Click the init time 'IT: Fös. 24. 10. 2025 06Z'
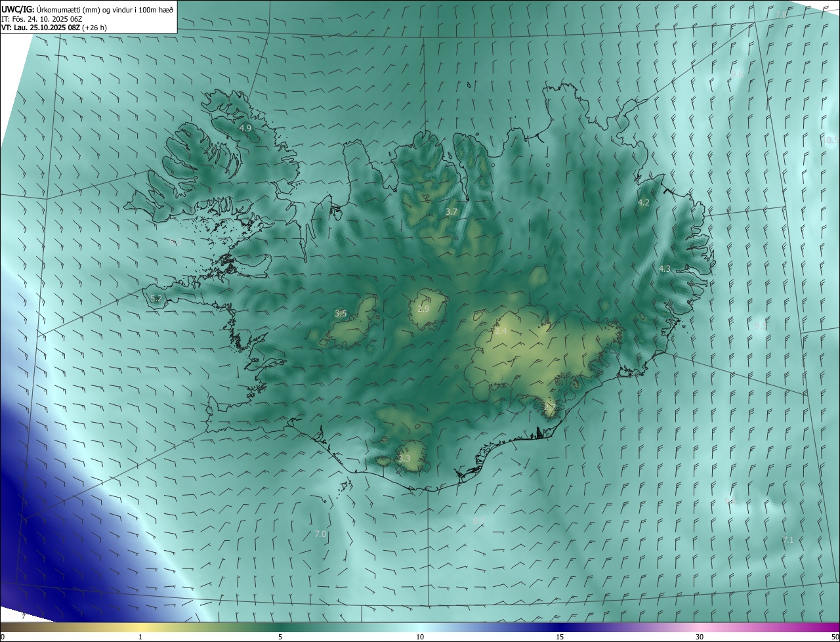840x642 pixels. 42,18
